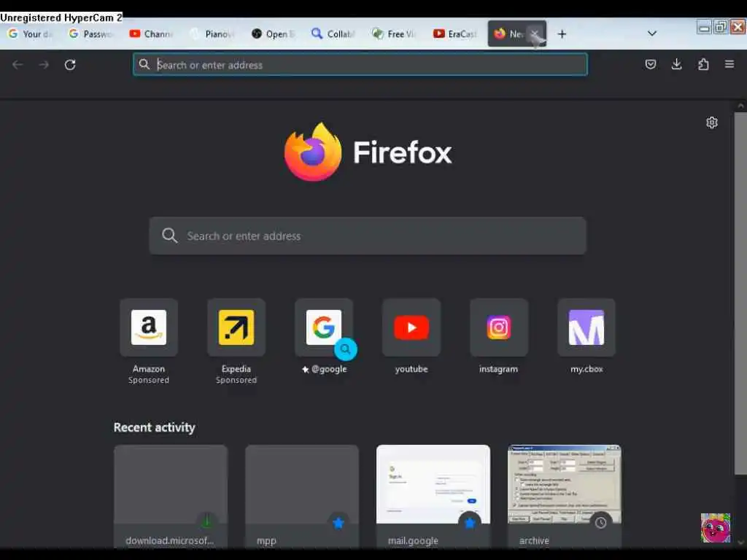Open the download.microsoft recent activity card
This screenshot has height=560, width=747.
tap(171, 497)
